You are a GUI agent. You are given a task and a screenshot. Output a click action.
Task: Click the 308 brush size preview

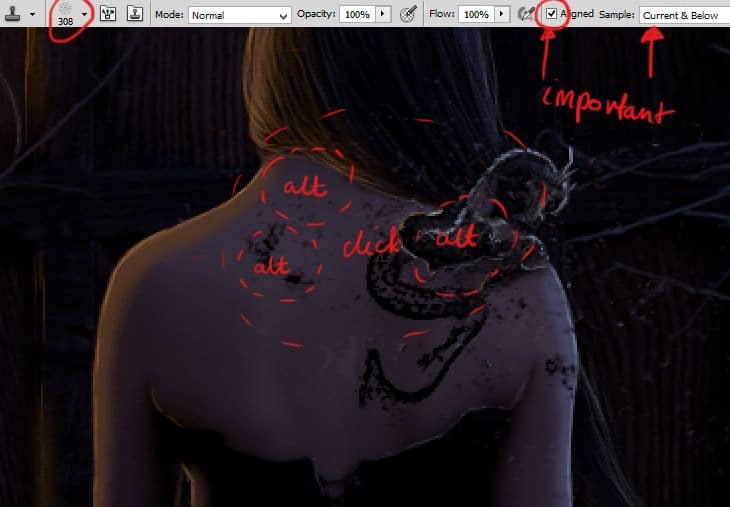[x=66, y=14]
